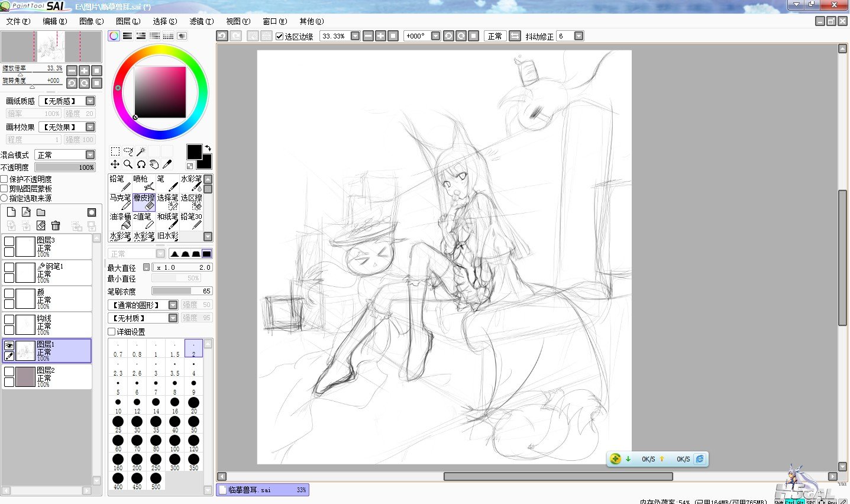The image size is (850, 504).
Task: Open the +000° rotation angle dropdown
Action: (x=435, y=36)
